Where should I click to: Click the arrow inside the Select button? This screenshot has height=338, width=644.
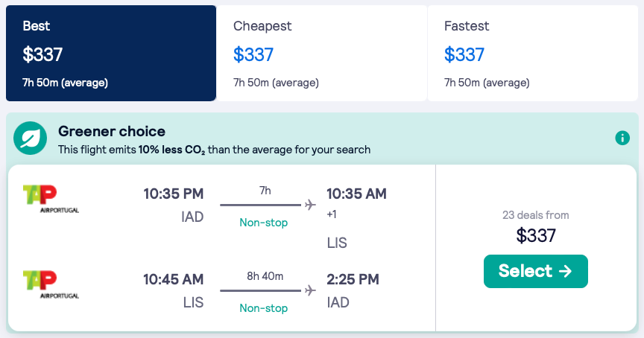click(x=565, y=271)
